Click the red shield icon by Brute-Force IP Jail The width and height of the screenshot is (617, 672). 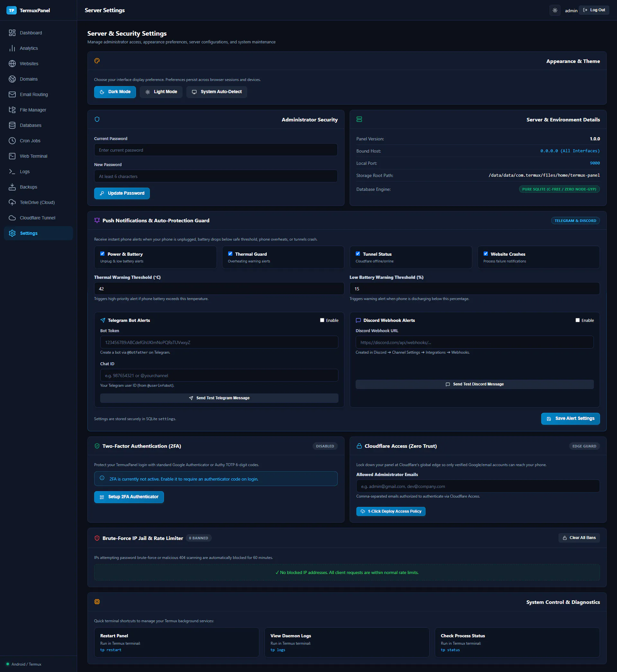pyautogui.click(x=97, y=538)
